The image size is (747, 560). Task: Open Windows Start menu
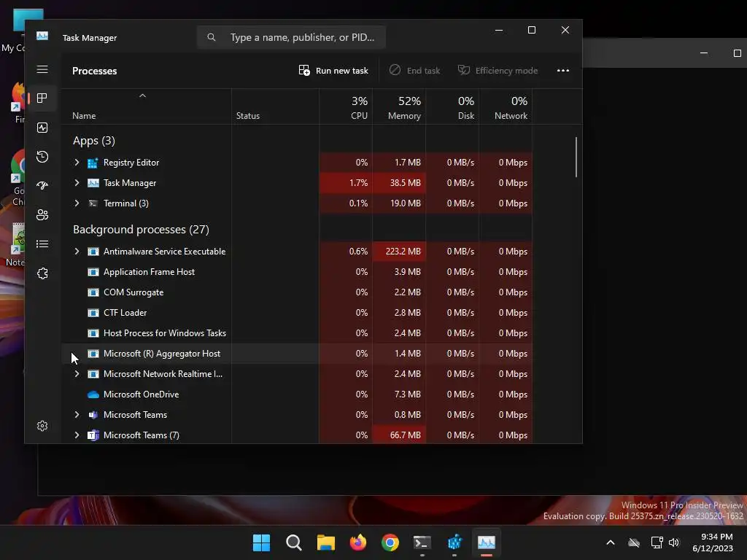(x=261, y=542)
